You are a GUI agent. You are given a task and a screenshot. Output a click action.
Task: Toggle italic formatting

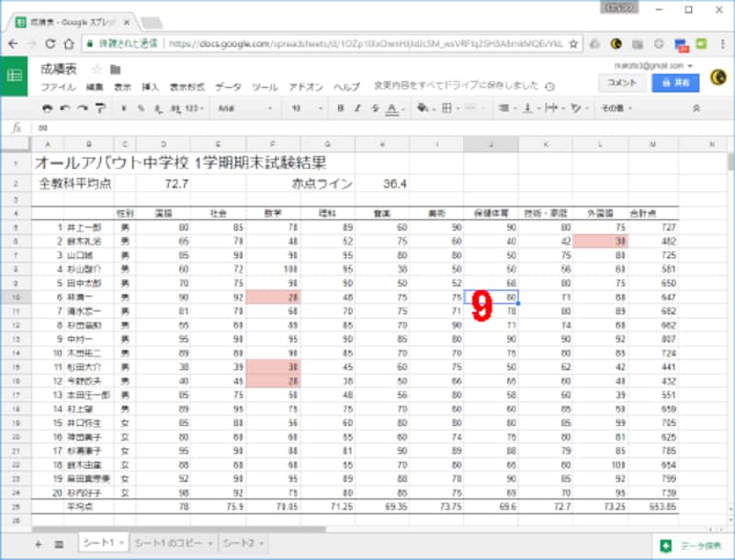click(356, 107)
